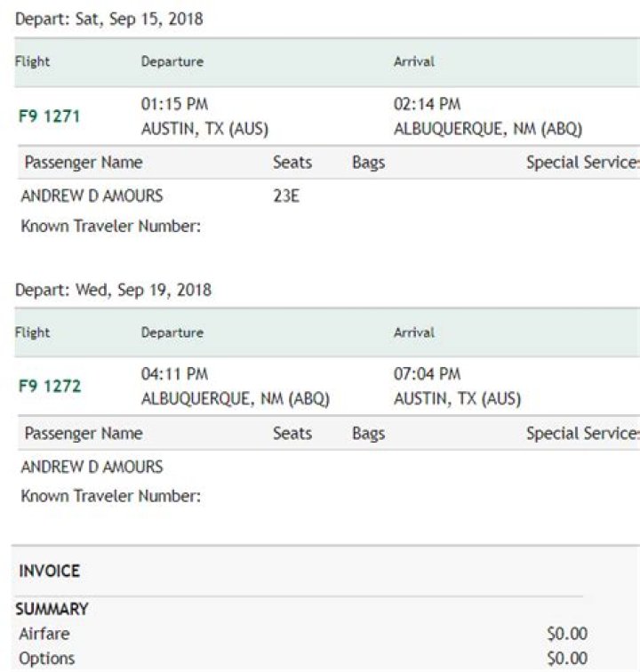
Task: Click the INVOICE section heading
Action: (x=49, y=572)
